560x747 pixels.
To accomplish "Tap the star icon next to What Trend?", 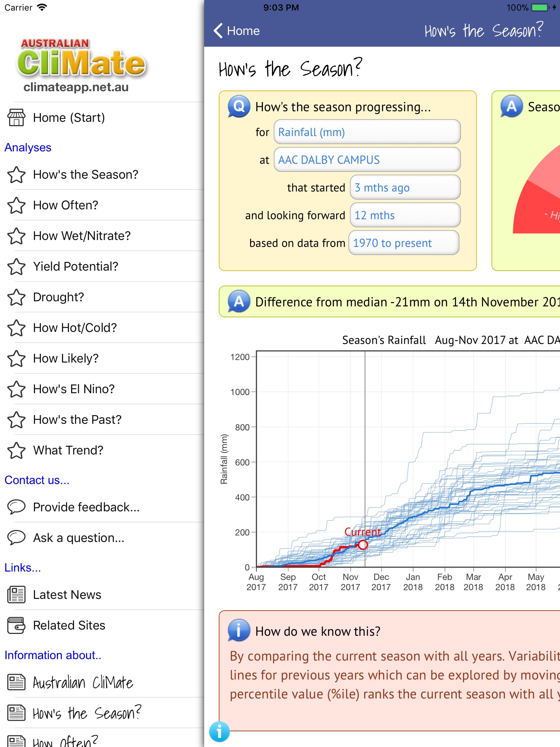I will 16,450.
